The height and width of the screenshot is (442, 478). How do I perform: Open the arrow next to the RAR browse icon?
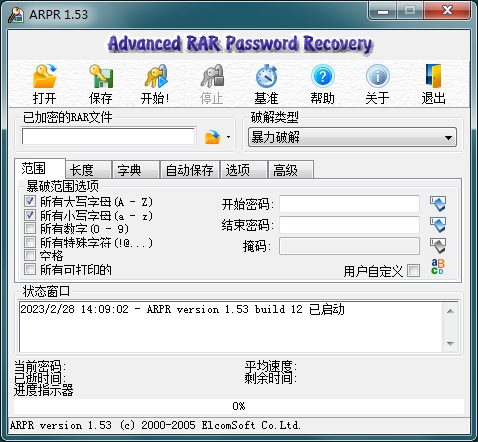tap(228, 137)
